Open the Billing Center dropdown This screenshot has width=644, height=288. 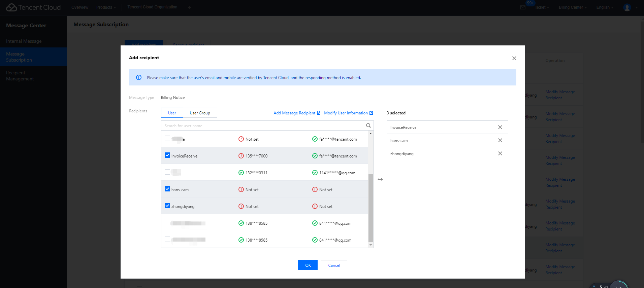[x=572, y=7]
